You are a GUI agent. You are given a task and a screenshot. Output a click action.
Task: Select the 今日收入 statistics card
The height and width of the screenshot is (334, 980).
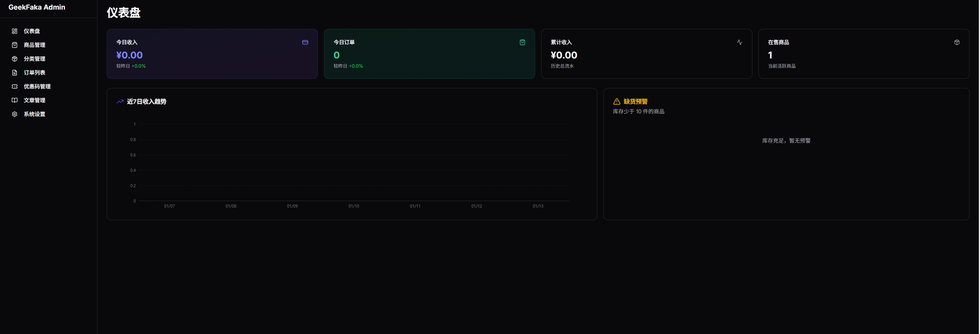(212, 54)
